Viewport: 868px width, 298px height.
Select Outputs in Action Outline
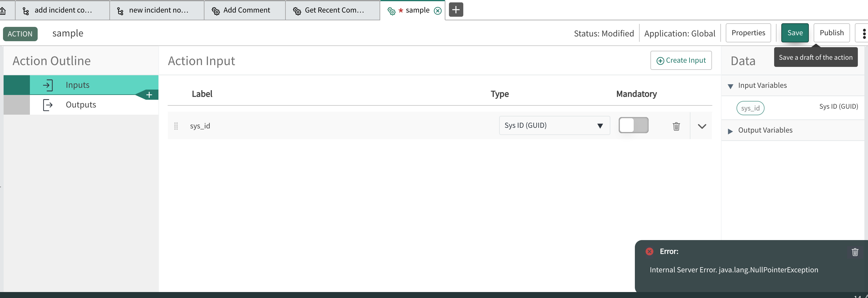click(81, 105)
